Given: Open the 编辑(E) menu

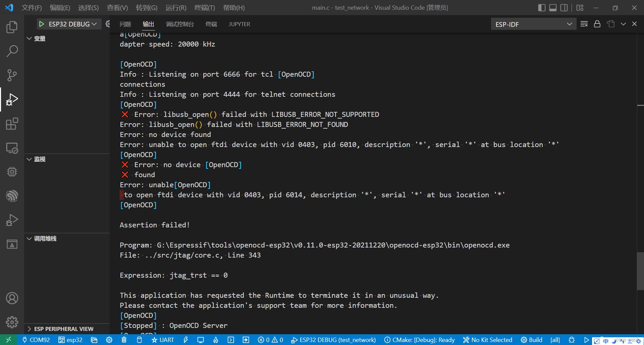Looking at the screenshot, I should (x=60, y=8).
